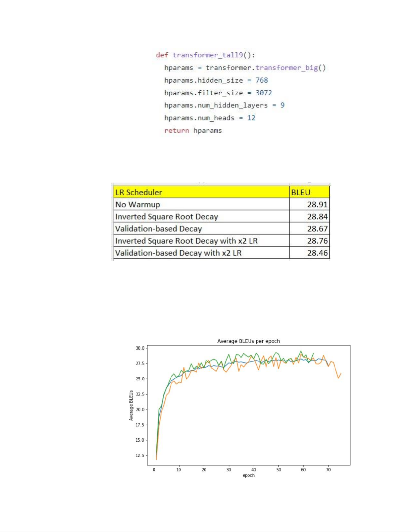Click the return keyword in code
Screen dimensions: 411x532
pyautogui.click(x=176, y=131)
